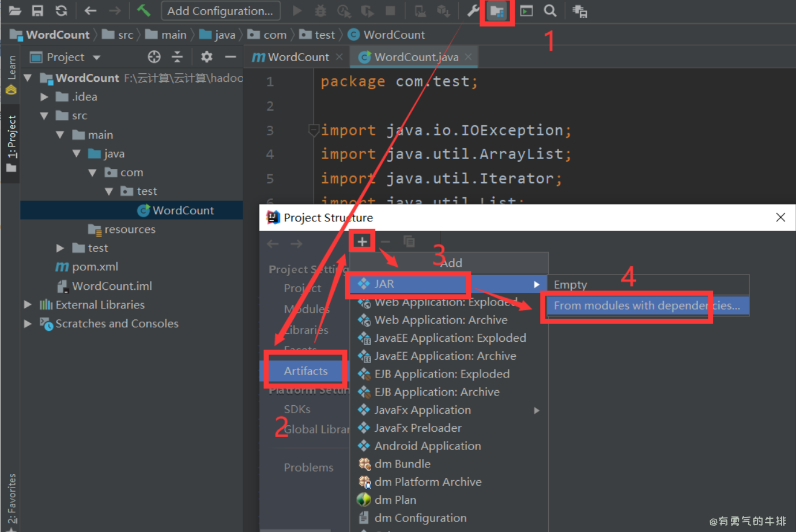
Task: Click the Debug bug icon in toolbar
Action: [x=320, y=11]
